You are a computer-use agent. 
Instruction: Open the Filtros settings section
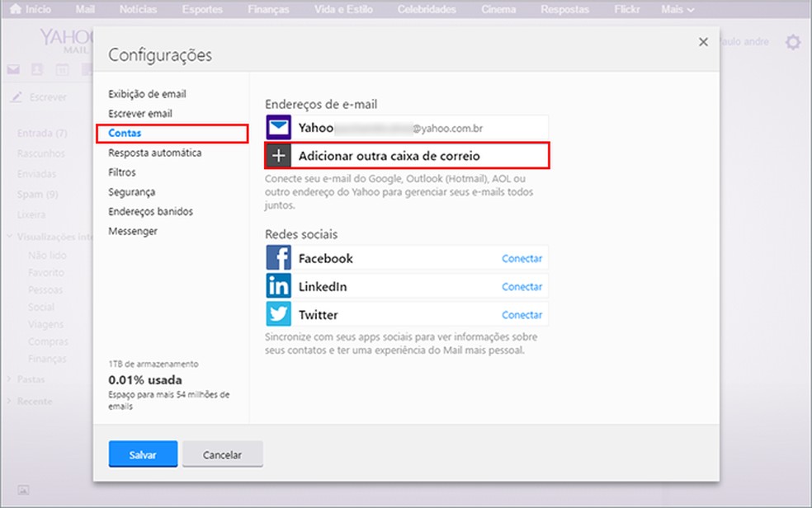(x=121, y=172)
